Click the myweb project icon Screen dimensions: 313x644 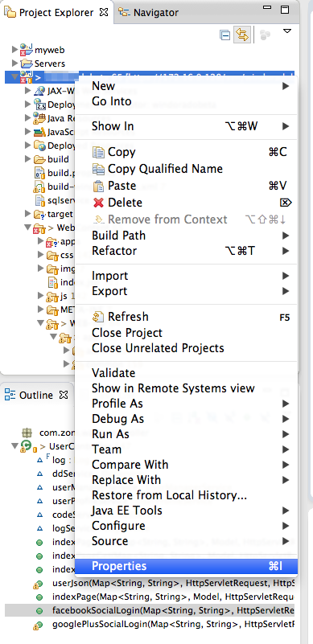click(27, 50)
